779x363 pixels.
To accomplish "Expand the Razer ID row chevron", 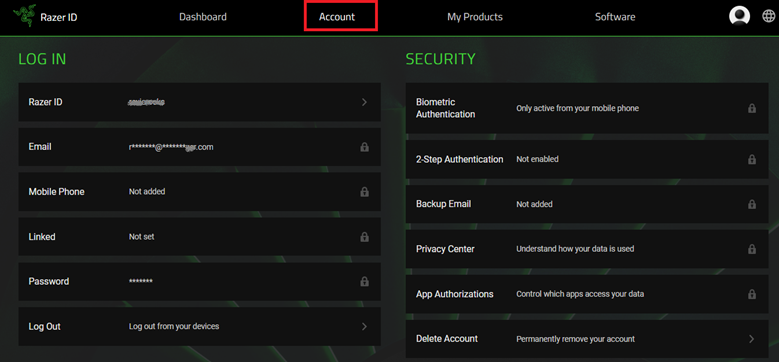I will tap(364, 102).
